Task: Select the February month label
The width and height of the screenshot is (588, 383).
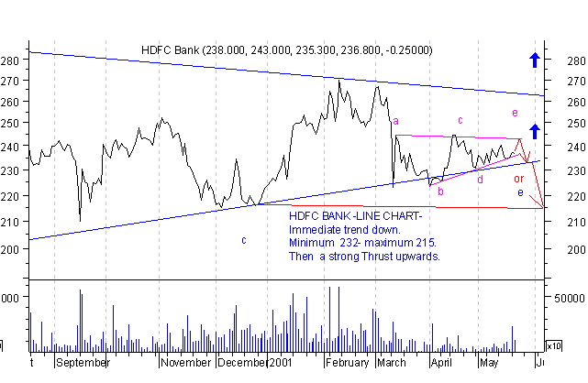Action: pos(348,363)
